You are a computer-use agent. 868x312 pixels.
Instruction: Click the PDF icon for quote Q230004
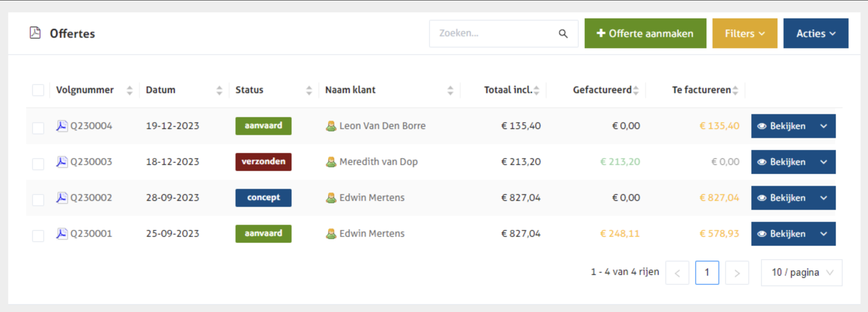pos(62,126)
